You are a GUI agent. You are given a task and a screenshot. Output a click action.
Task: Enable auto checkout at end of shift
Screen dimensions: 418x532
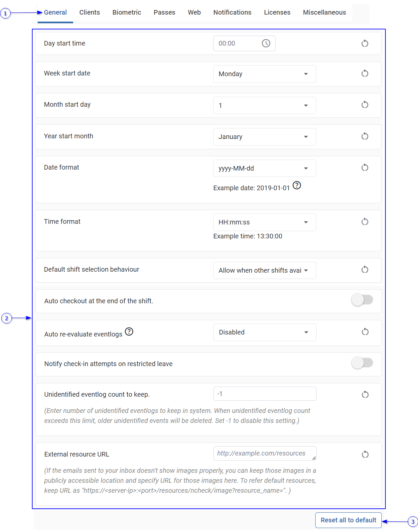(362, 300)
